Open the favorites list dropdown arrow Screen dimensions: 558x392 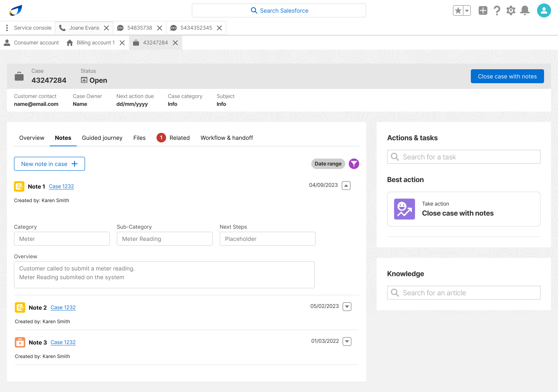coord(467,11)
